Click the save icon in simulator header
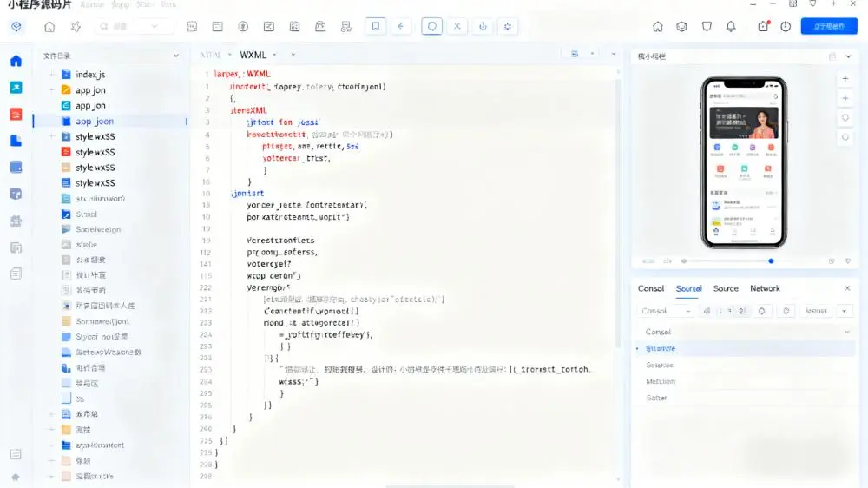The width and height of the screenshot is (868, 488). click(x=832, y=56)
